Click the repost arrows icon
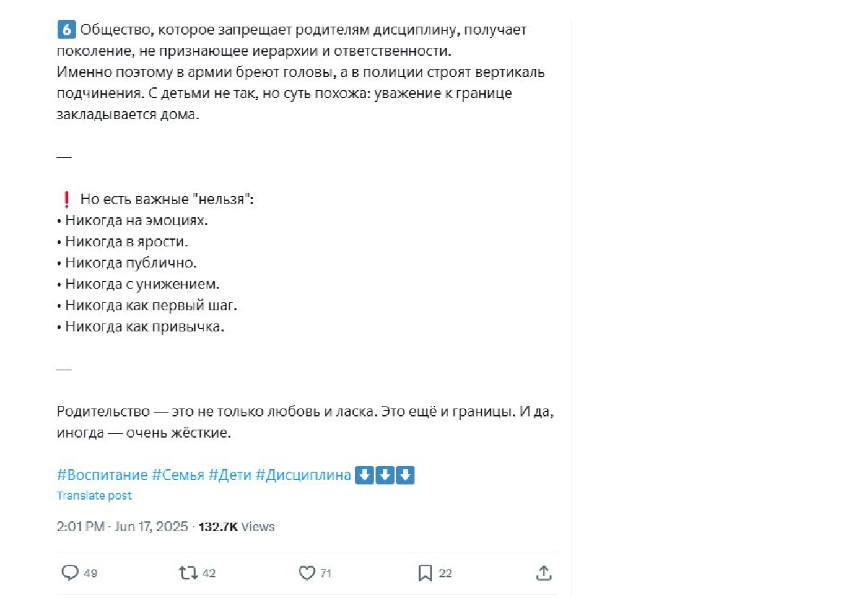 pos(188,573)
